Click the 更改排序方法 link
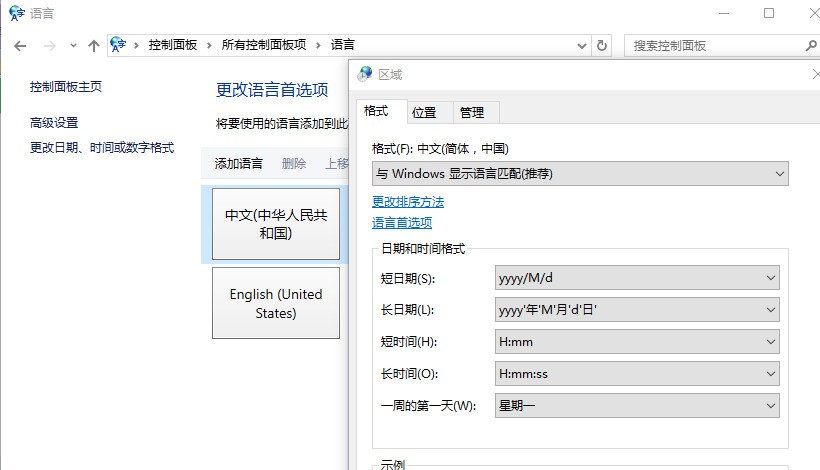Image resolution: width=820 pixels, height=470 pixels. [x=408, y=201]
